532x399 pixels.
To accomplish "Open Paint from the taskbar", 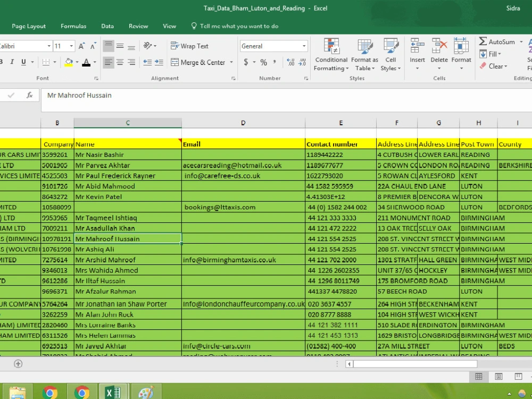I will click(146, 392).
